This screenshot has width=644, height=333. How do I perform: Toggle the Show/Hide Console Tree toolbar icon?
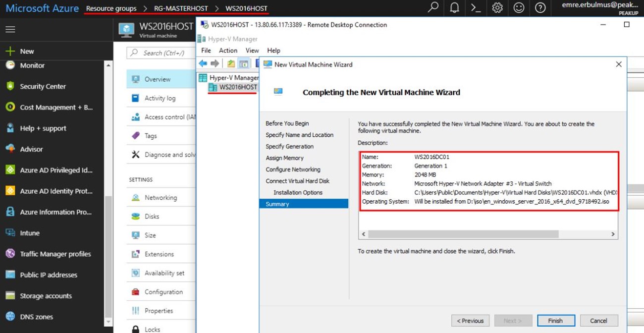click(243, 63)
